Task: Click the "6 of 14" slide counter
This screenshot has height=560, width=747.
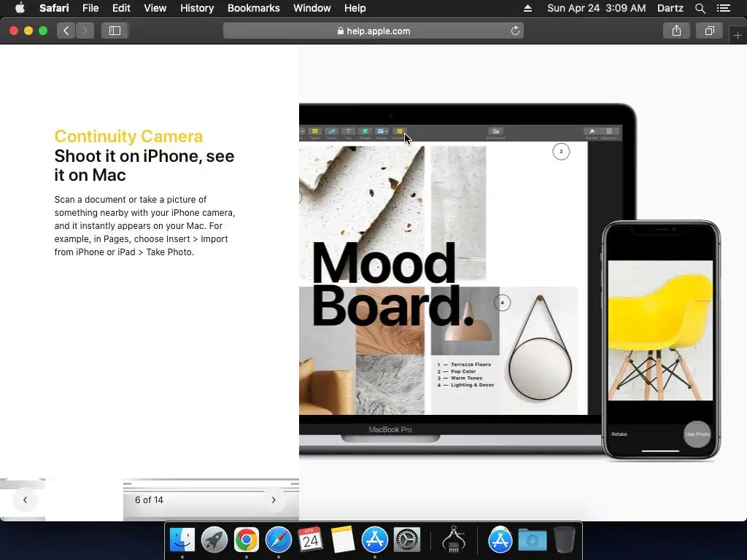Action: (149, 500)
